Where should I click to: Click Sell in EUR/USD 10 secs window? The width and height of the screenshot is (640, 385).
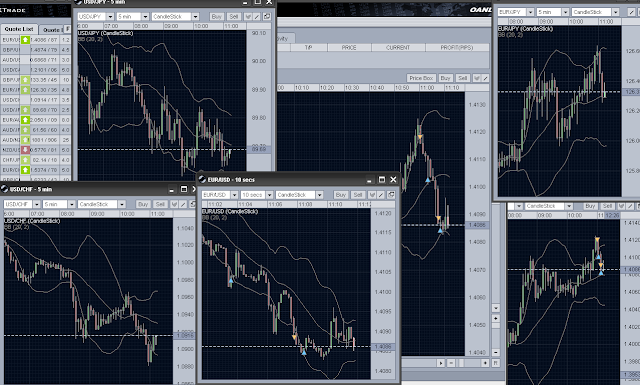(358, 195)
